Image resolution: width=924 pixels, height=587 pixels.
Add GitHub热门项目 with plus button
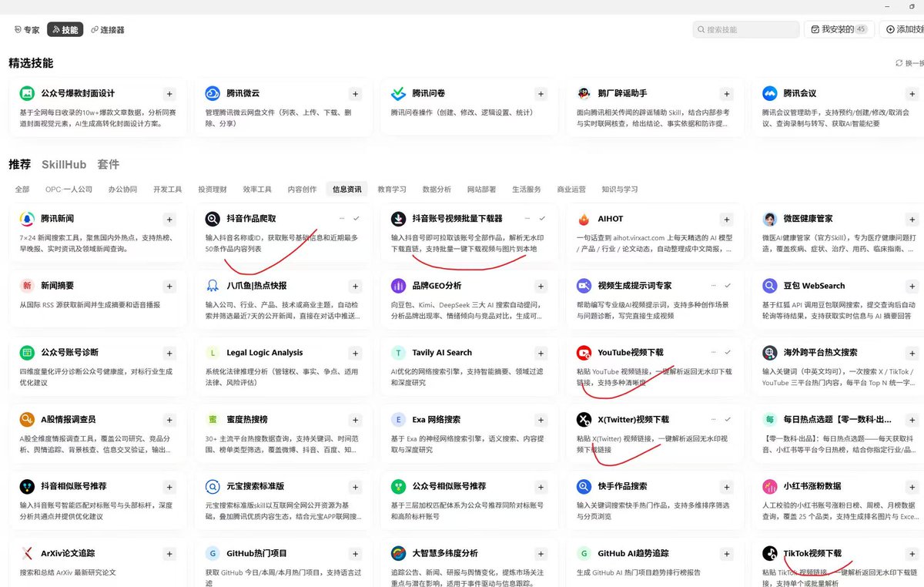355,553
